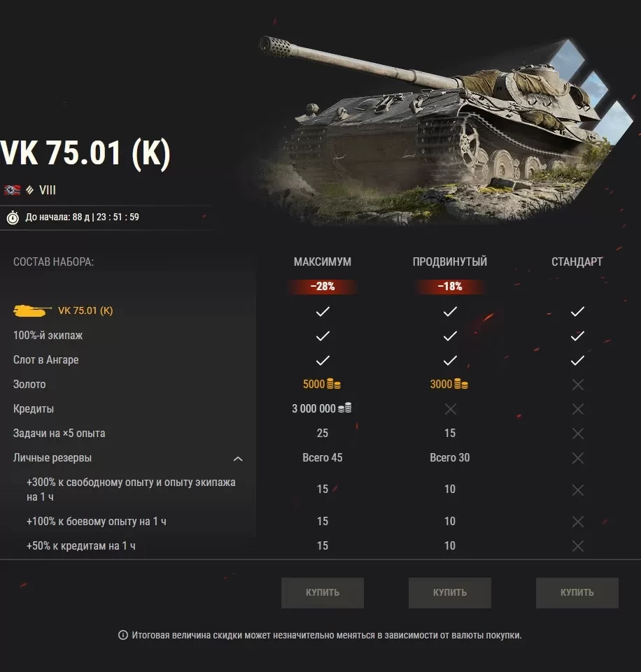The width and height of the screenshot is (641, 672).
Task: Click the German nation flag icon
Action: (x=12, y=190)
